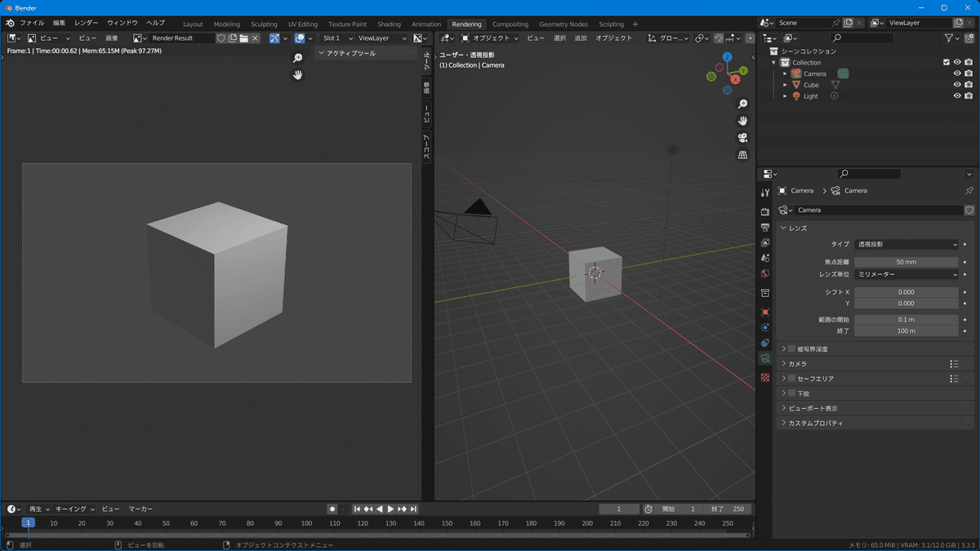The width and height of the screenshot is (980, 551).
Task: Toggle camera view in 3D viewport
Action: [742, 137]
